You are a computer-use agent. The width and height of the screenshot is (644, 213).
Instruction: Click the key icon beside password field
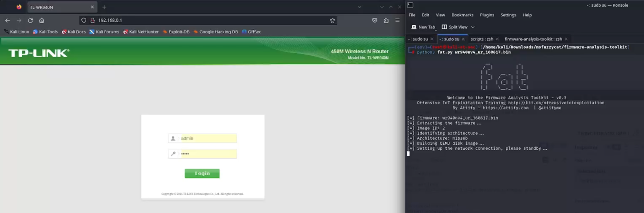pos(173,154)
